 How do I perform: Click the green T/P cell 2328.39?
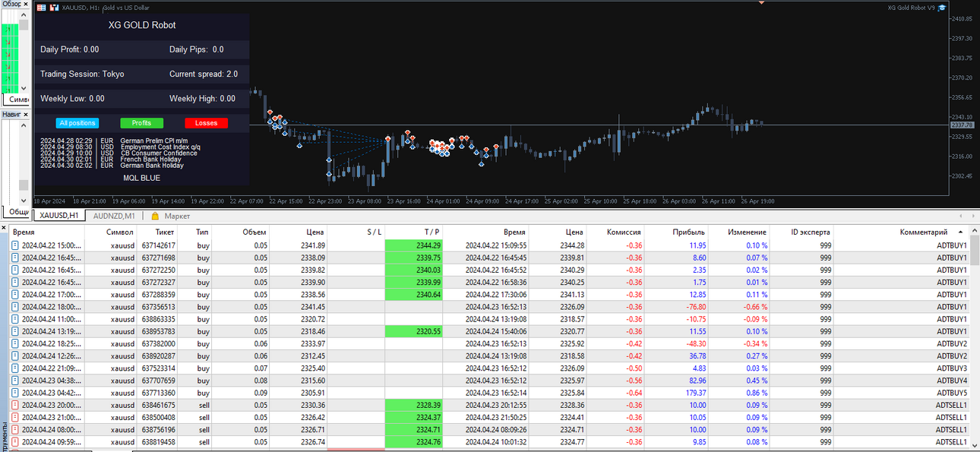(x=414, y=405)
